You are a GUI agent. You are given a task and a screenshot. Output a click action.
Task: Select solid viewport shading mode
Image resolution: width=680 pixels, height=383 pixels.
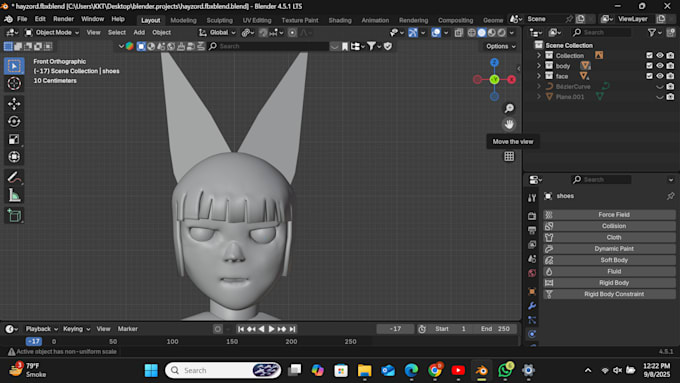click(x=481, y=33)
